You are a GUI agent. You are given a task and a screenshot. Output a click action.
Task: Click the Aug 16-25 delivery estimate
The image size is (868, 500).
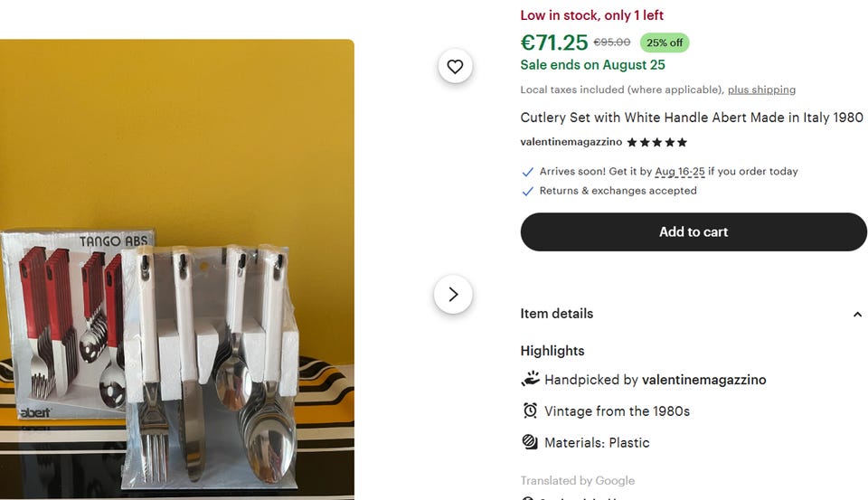pos(680,172)
